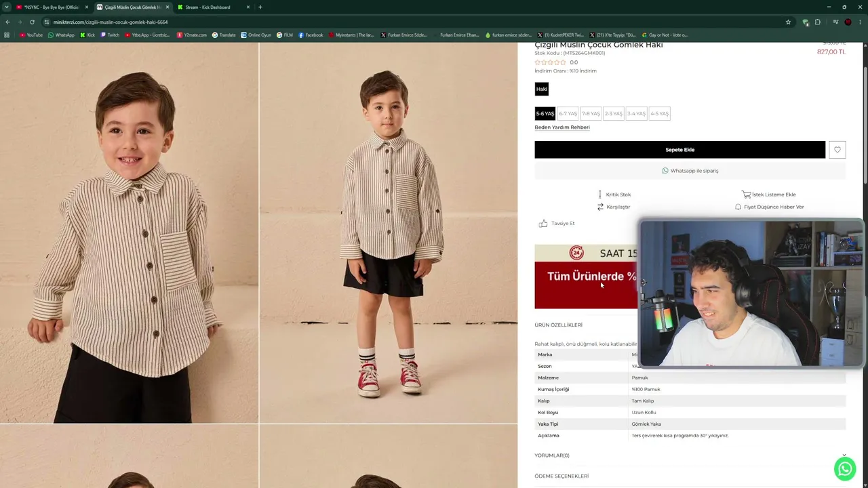Click the star rating row
Screen dimensions: 868x488
click(x=550, y=62)
